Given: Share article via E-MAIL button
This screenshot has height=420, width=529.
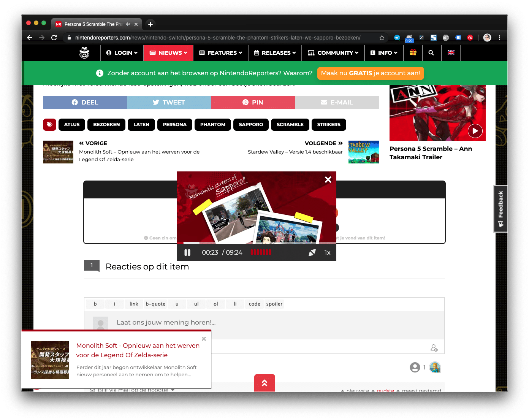Looking at the screenshot, I should 337,102.
